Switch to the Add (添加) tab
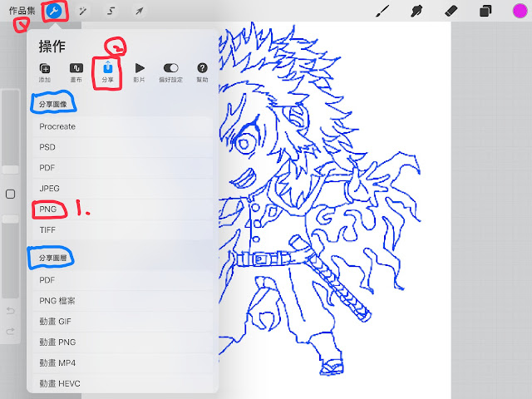 (45, 72)
